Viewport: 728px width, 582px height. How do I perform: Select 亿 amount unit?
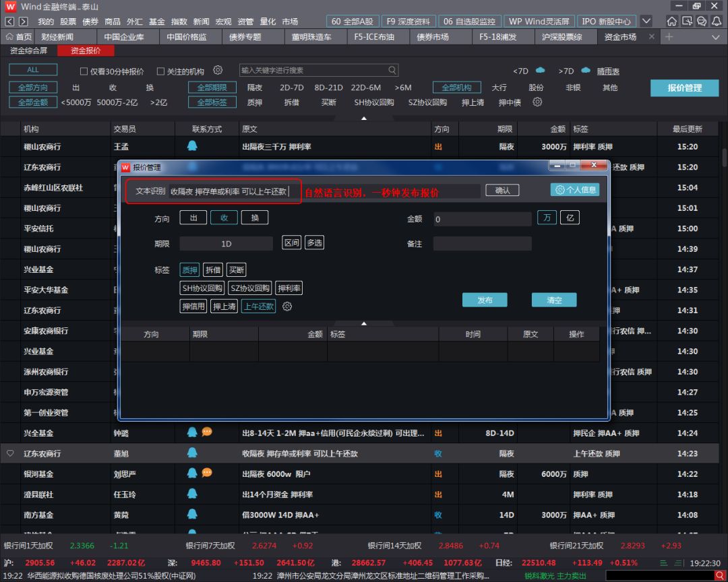click(570, 218)
